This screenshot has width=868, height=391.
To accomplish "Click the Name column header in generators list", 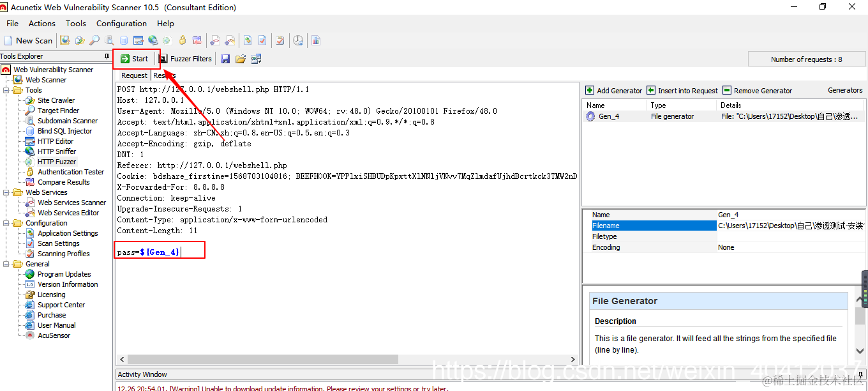I will [x=615, y=105].
